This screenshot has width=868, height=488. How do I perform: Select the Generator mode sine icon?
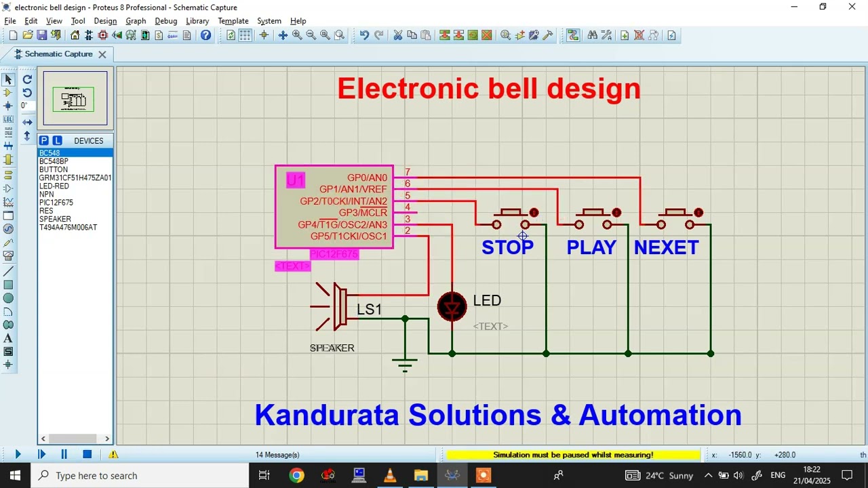(x=8, y=229)
